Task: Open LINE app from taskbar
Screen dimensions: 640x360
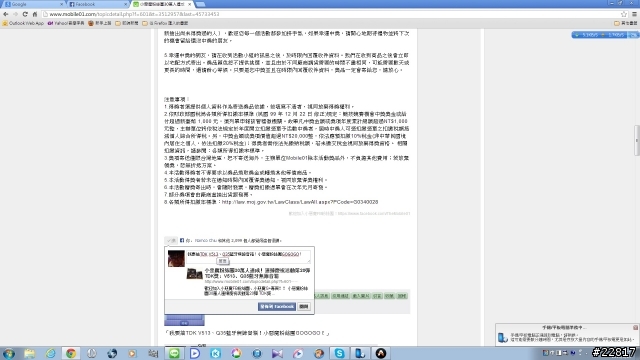Action: point(174,353)
